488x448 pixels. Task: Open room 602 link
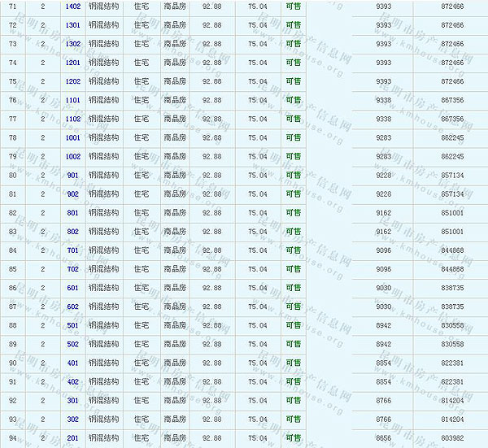(72, 307)
